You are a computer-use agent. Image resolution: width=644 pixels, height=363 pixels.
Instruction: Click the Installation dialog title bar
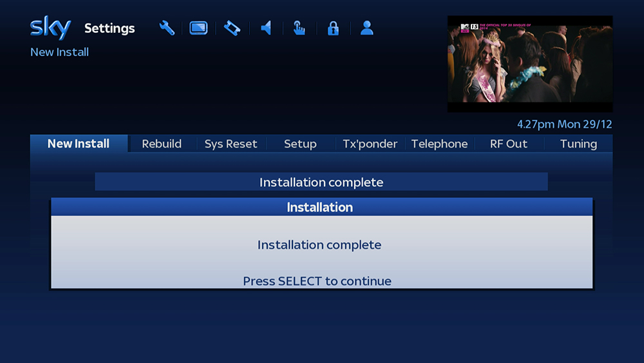click(321, 207)
